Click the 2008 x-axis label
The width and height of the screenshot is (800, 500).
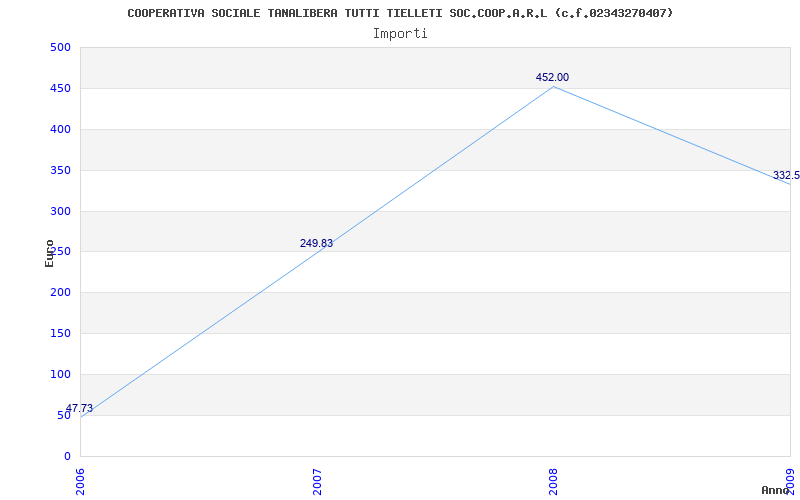click(x=554, y=482)
